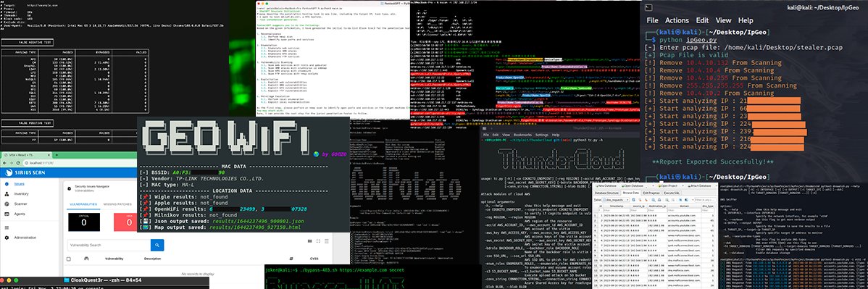The height and width of the screenshot is (289, 868).
Task: Open Issues in Sirius Scan sidebar
Action: (x=19, y=184)
